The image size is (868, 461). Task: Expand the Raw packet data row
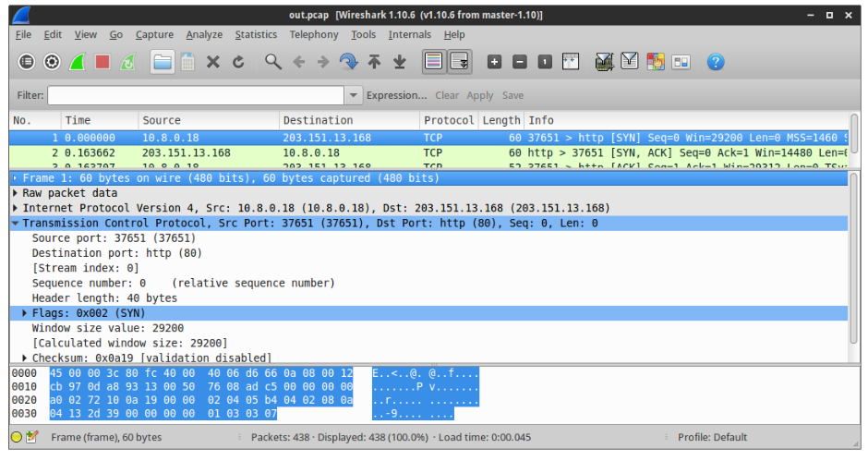pyautogui.click(x=15, y=193)
